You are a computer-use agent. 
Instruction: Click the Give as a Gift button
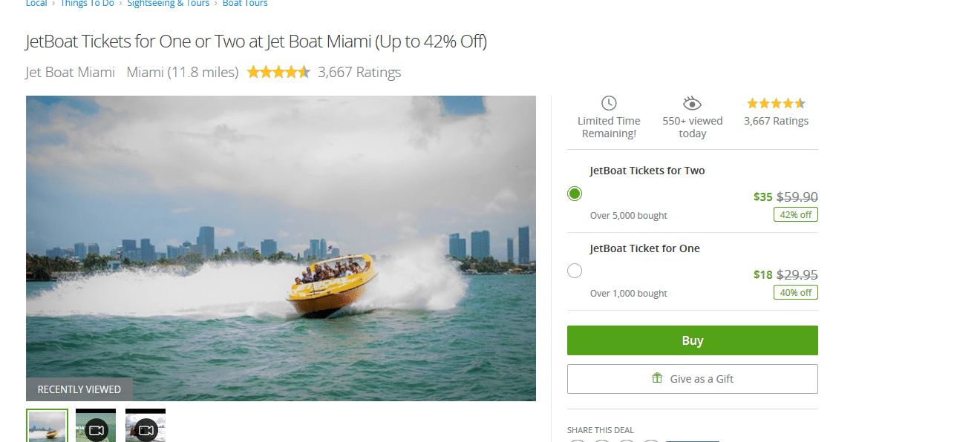pyautogui.click(x=692, y=378)
